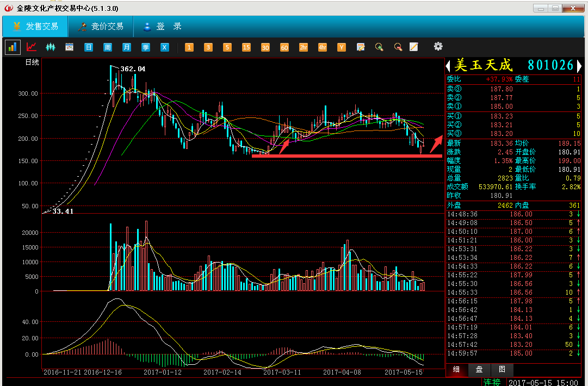This screenshot has height=386, width=588.
Task: Select the 4hr period button
Action: coord(323,47)
